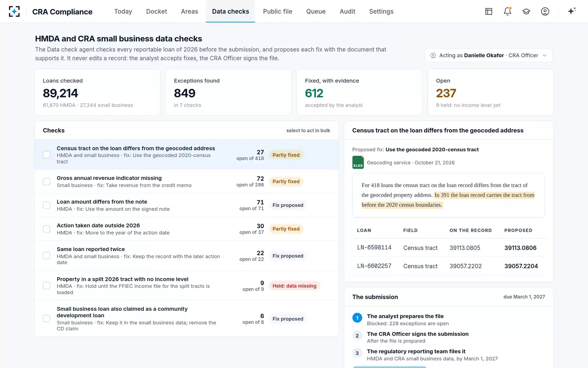Click Fix proposed on Same loan reported twice
Screen dimensions: 588x368
(288, 256)
